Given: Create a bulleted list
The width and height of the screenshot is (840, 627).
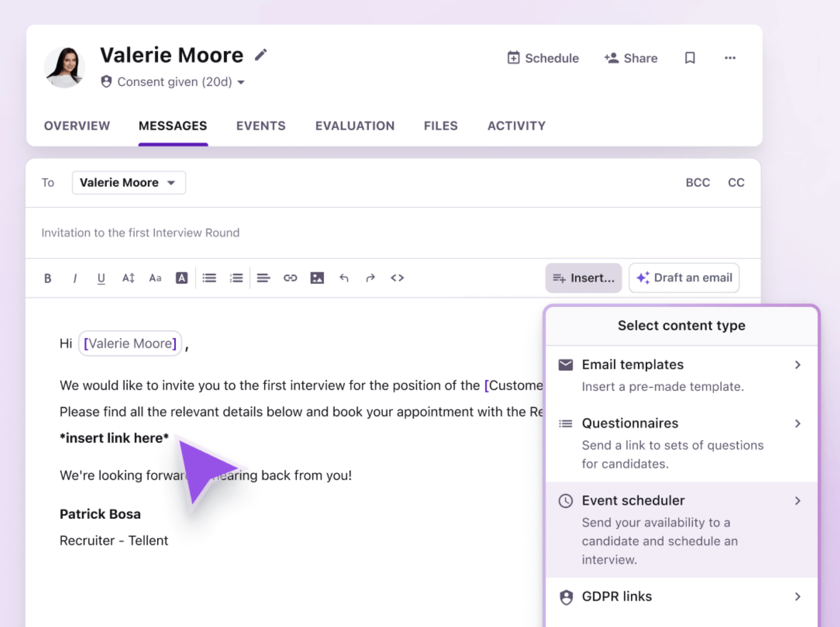Looking at the screenshot, I should pyautogui.click(x=209, y=278).
